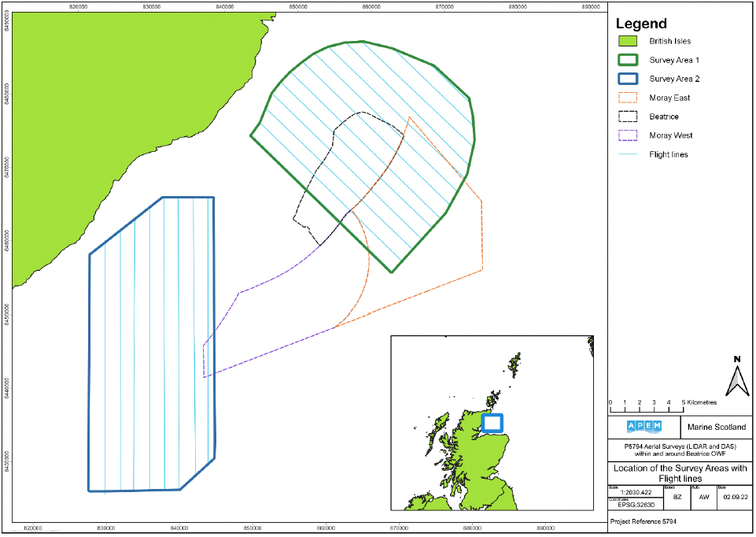The width and height of the screenshot is (756, 537).
Task: Click the inset overview map of Scotland
Action: pyautogui.click(x=492, y=423)
